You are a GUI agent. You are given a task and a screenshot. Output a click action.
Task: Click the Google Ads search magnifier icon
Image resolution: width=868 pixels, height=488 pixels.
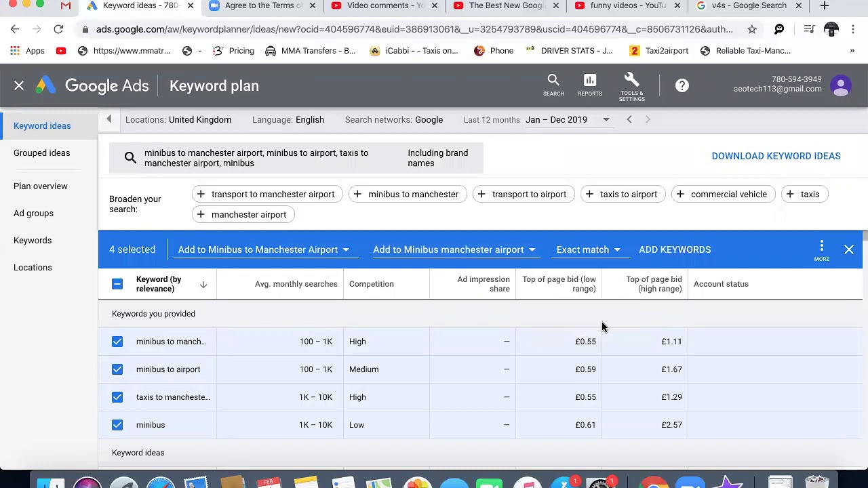[x=553, y=81]
